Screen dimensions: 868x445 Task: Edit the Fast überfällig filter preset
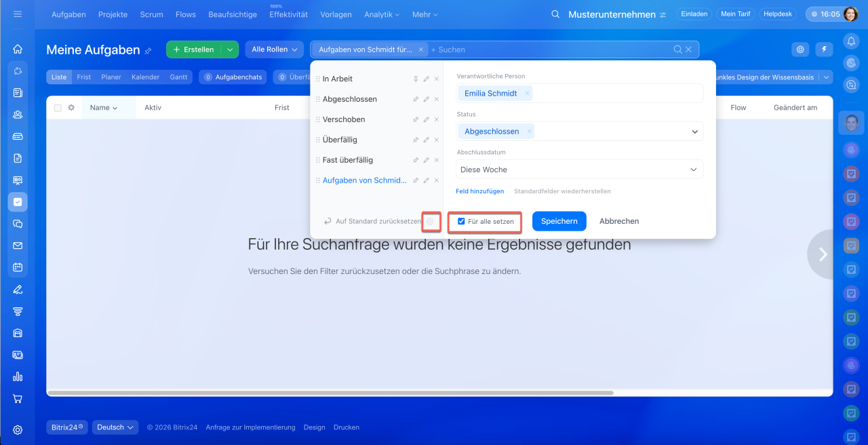point(426,160)
